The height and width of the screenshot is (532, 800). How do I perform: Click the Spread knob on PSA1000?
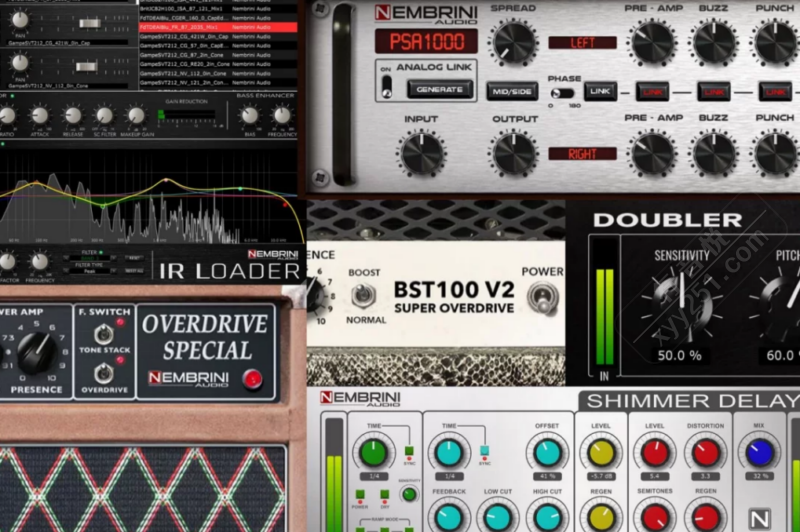(x=513, y=42)
